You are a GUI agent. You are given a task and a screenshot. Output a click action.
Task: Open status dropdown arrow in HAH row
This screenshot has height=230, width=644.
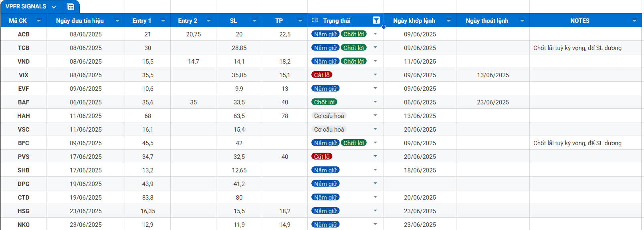click(375, 116)
